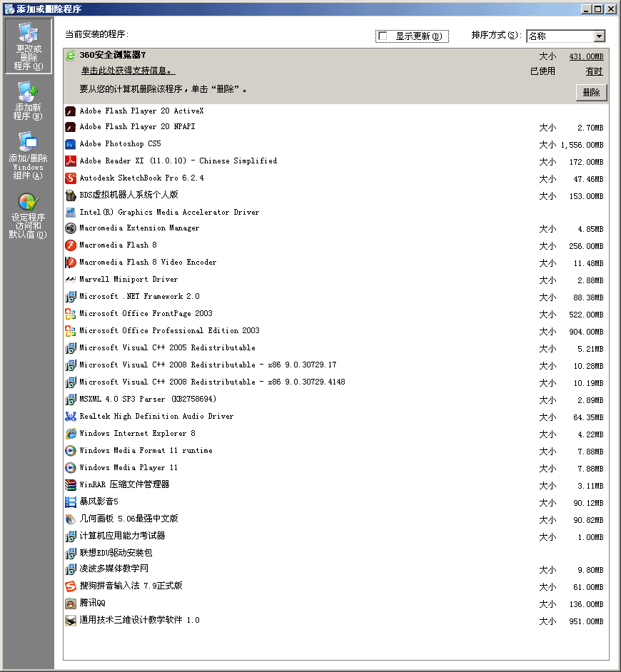Select Microsoft Visual C++ 2005 Redistributable
Screen dimensions: 621x672
(335, 348)
